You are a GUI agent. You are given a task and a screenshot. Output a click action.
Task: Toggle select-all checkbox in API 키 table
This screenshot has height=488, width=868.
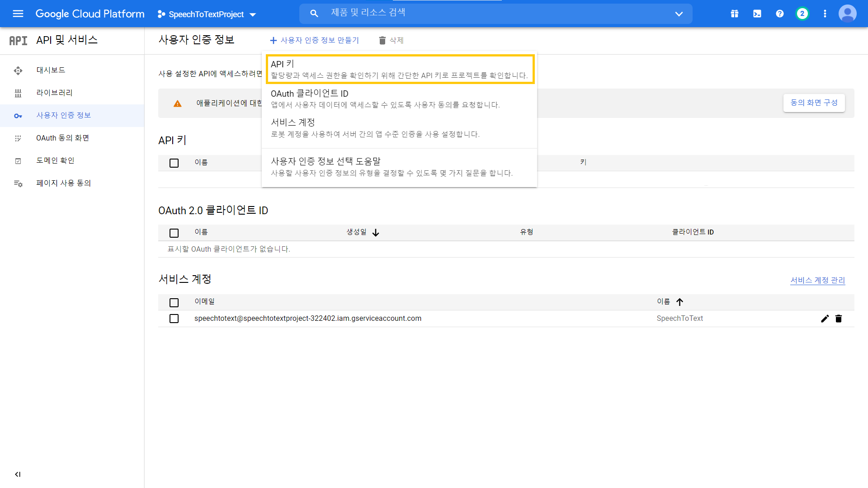[x=174, y=163]
